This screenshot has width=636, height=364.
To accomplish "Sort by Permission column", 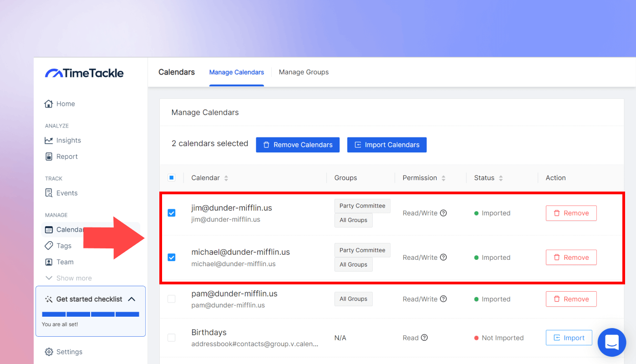I will click(443, 178).
